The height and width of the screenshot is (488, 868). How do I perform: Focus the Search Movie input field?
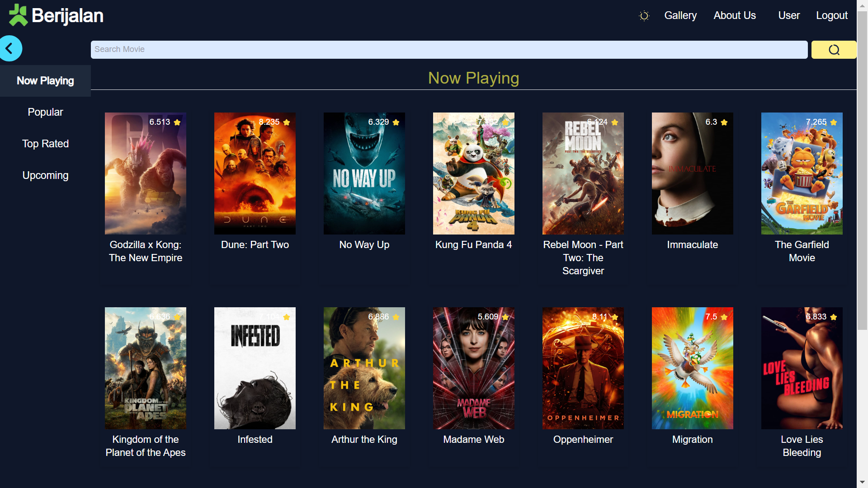click(449, 50)
